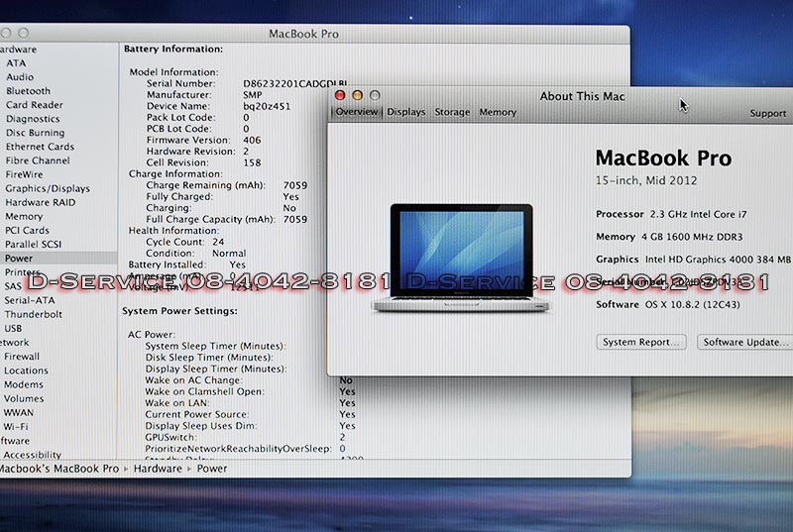793x532 pixels.
Task: Click the MacBook Pro heading in About This Mac
Action: tap(663, 159)
